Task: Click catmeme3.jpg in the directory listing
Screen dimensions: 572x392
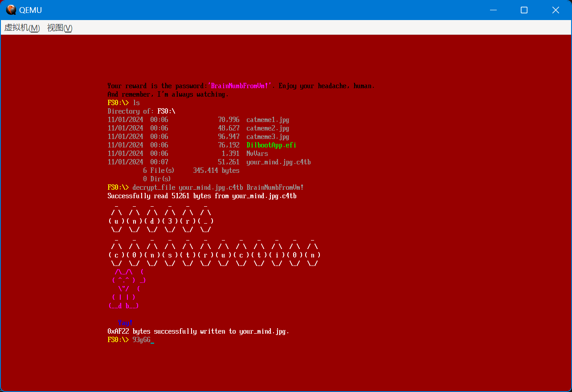Action: tap(267, 137)
